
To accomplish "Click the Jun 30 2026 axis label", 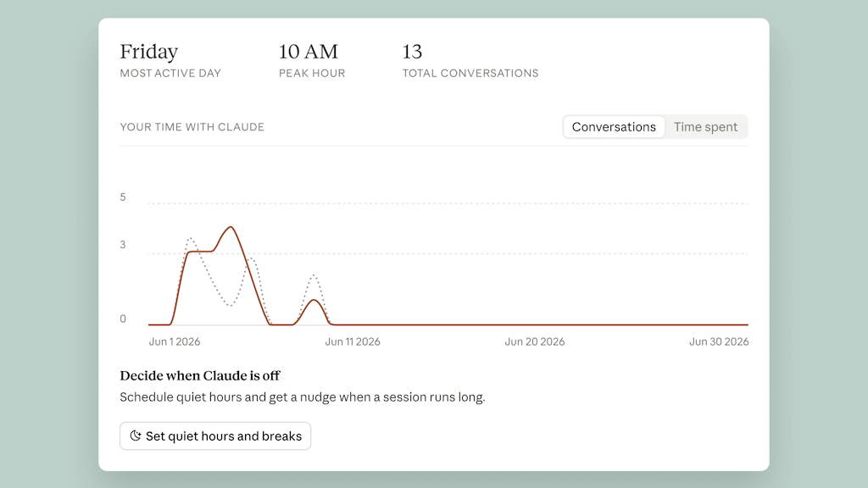I will (x=719, y=341).
